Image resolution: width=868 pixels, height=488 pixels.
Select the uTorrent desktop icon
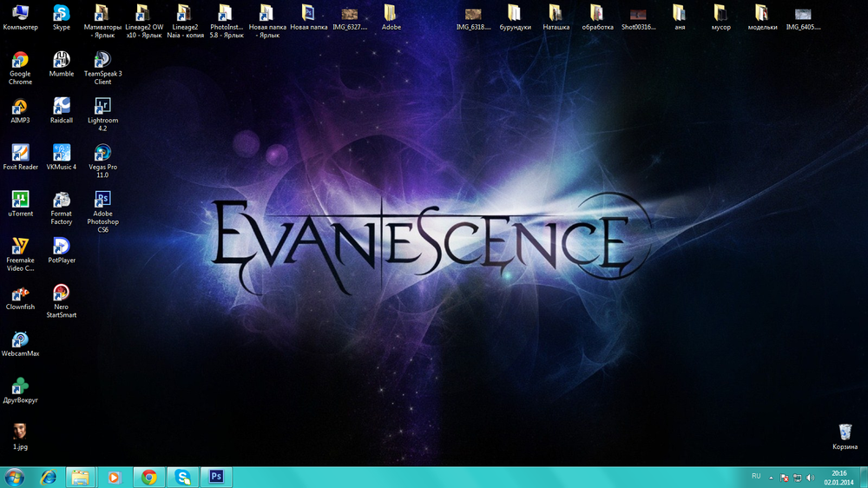click(x=19, y=199)
